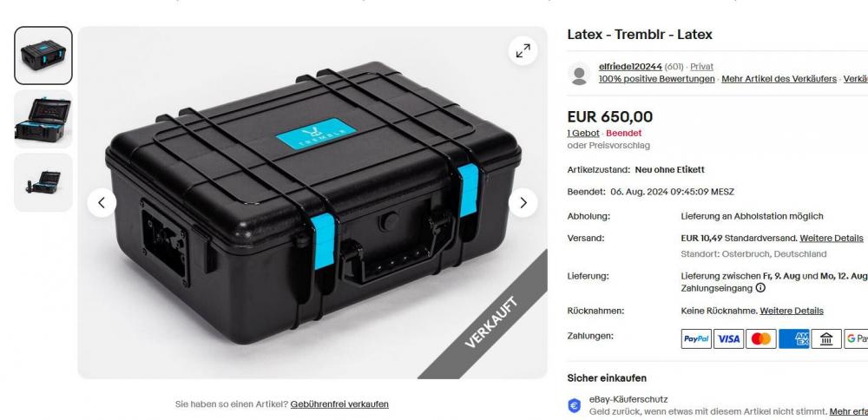
Task: Click the eBay-Käuferschutz shield icon
Action: 575,405
